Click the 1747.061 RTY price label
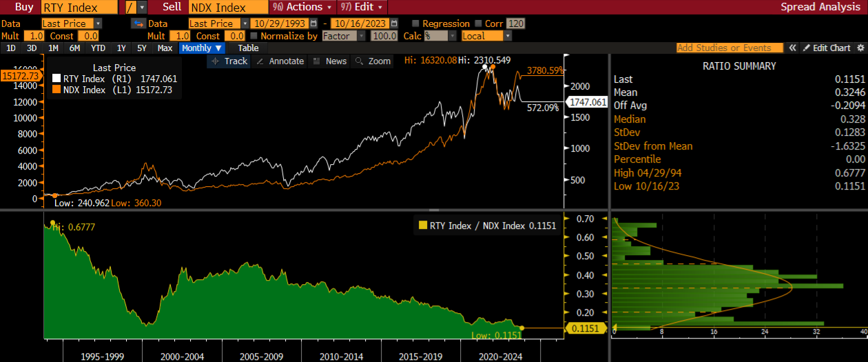Viewport: 868px width, 362px height. pyautogui.click(x=587, y=102)
